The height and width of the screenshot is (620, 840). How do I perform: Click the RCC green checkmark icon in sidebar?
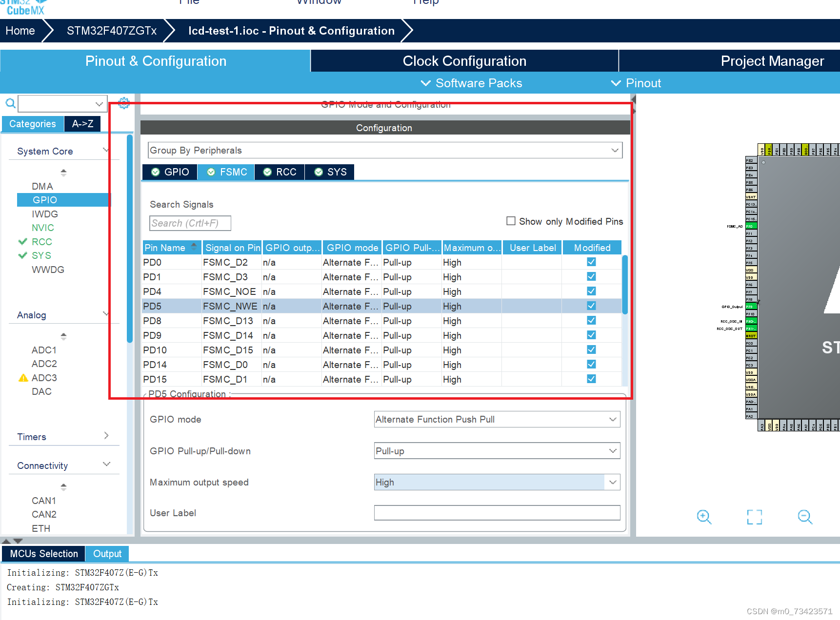pos(22,241)
